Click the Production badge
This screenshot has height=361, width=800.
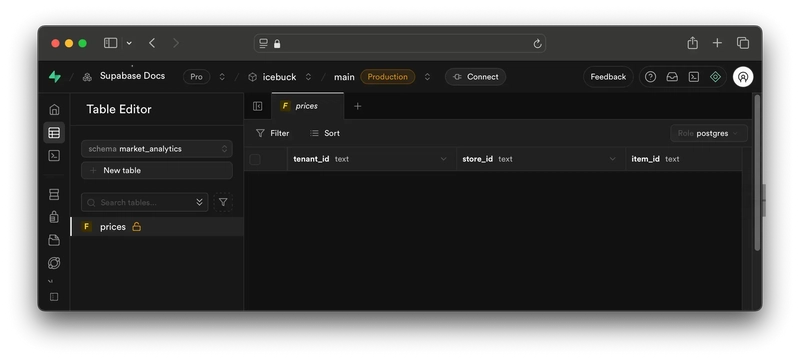pyautogui.click(x=388, y=77)
